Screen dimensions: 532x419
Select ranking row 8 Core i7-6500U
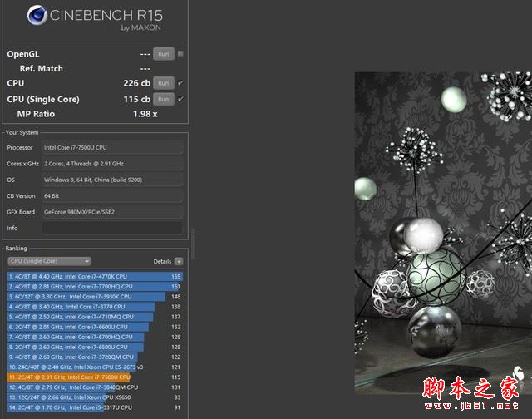click(x=95, y=347)
